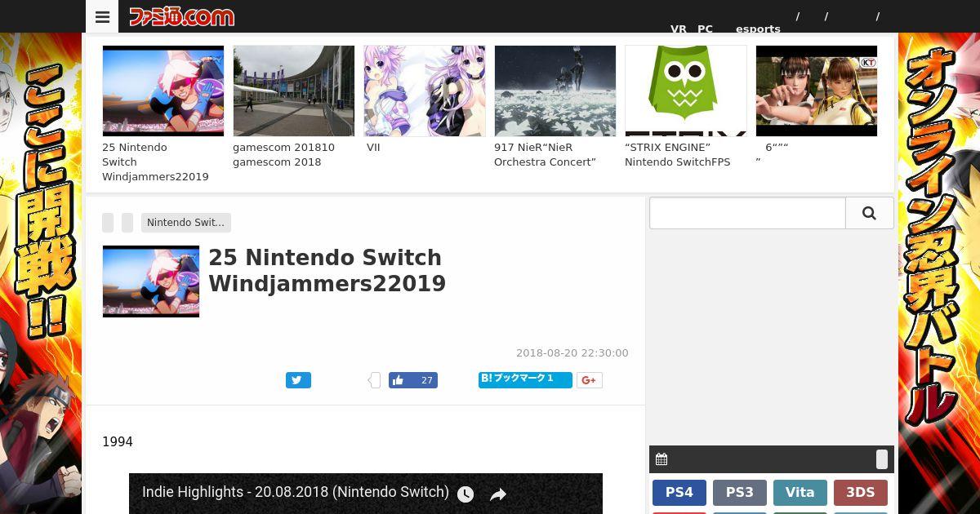Screen dimensions: 980x514
Task: Click the right ninja battle banner ad
Action: point(939,273)
